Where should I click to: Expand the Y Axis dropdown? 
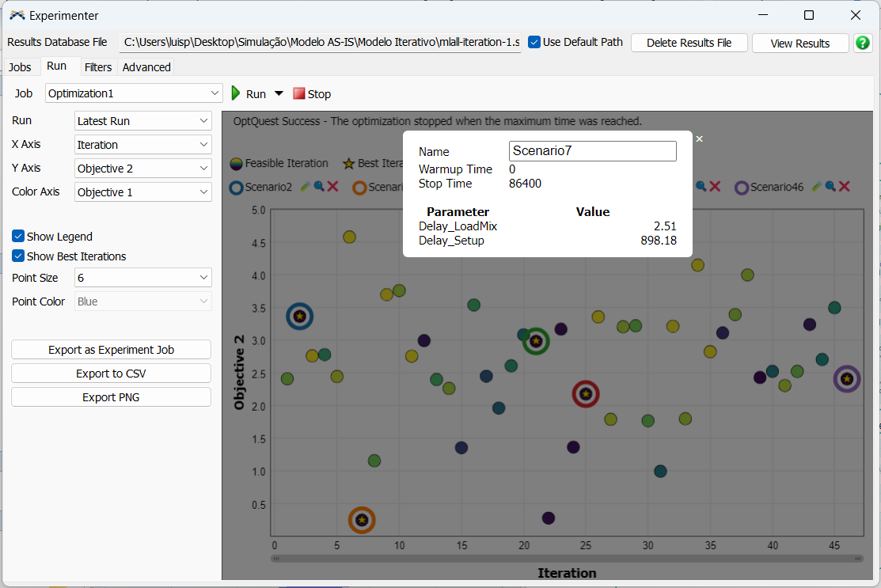point(142,169)
